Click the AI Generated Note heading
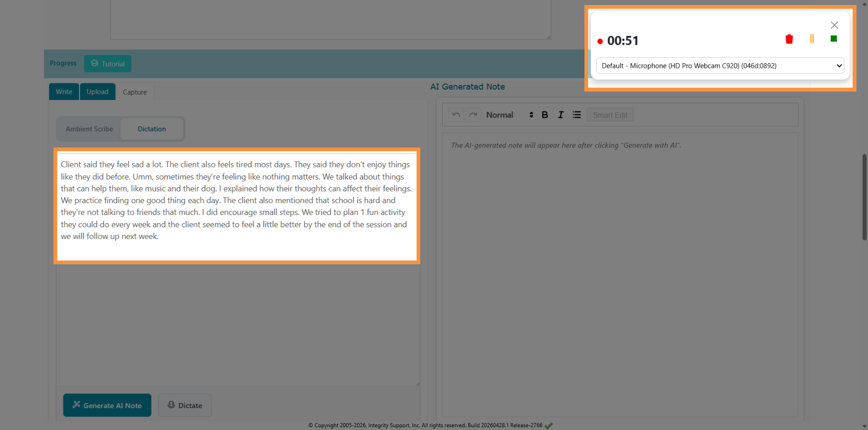Viewport: 868px width, 430px height. tap(467, 87)
